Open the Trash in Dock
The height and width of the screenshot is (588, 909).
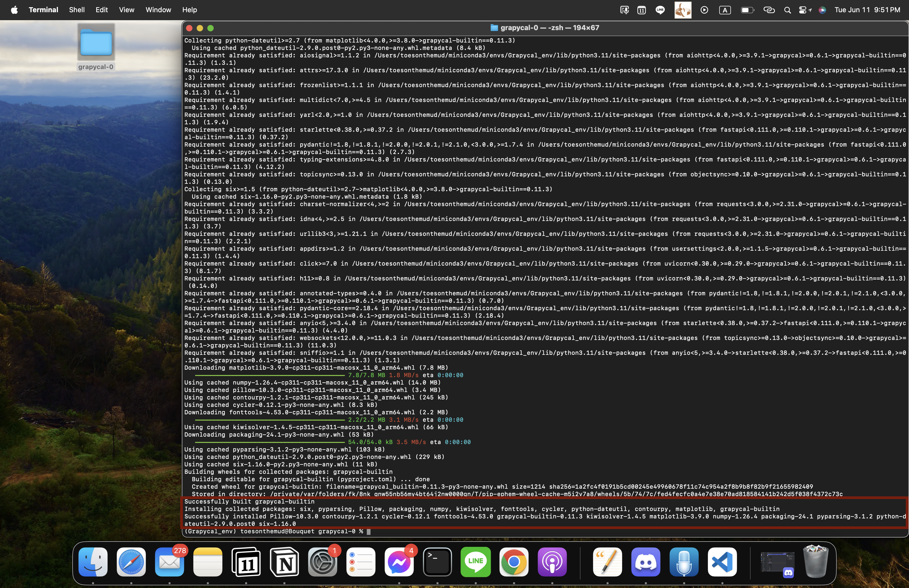pos(815,562)
